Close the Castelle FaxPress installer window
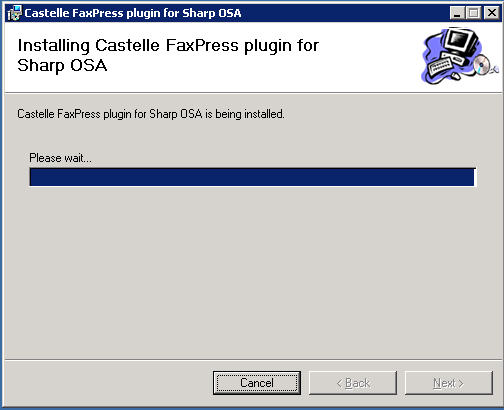 coord(491,13)
